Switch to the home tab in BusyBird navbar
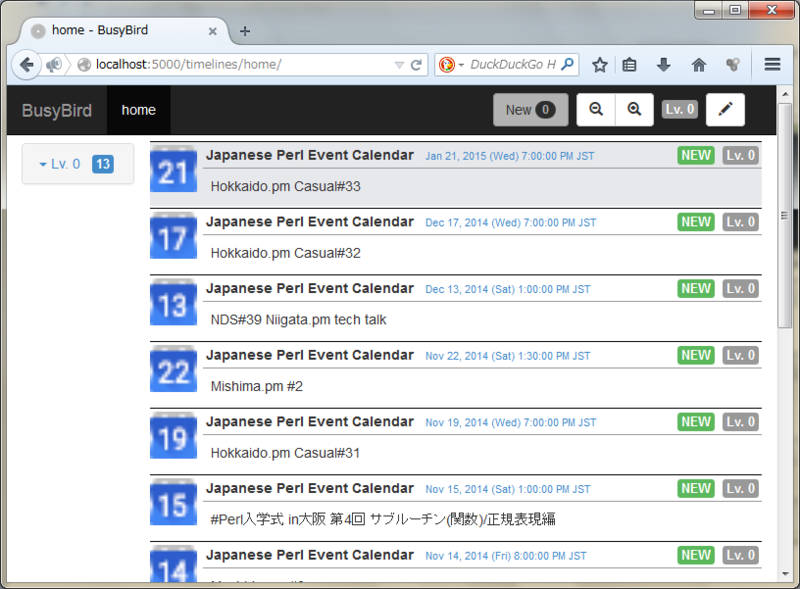The width and height of the screenshot is (800, 589). (x=138, y=110)
